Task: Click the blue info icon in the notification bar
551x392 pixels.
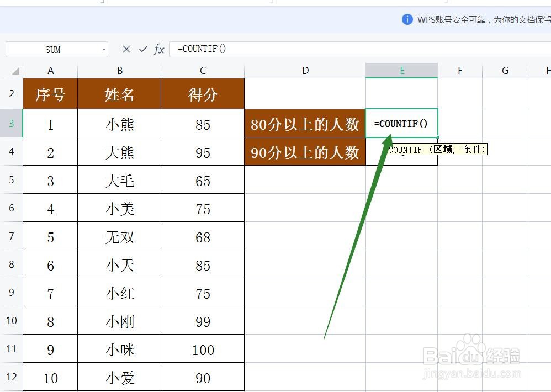Action: pos(407,19)
